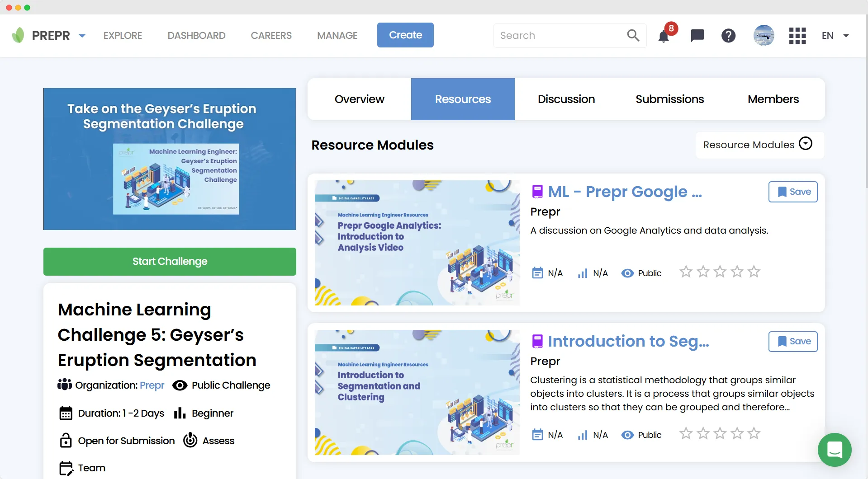The height and width of the screenshot is (479, 868).
Task: Rate ML - Prepr Google one star
Action: 686,272
